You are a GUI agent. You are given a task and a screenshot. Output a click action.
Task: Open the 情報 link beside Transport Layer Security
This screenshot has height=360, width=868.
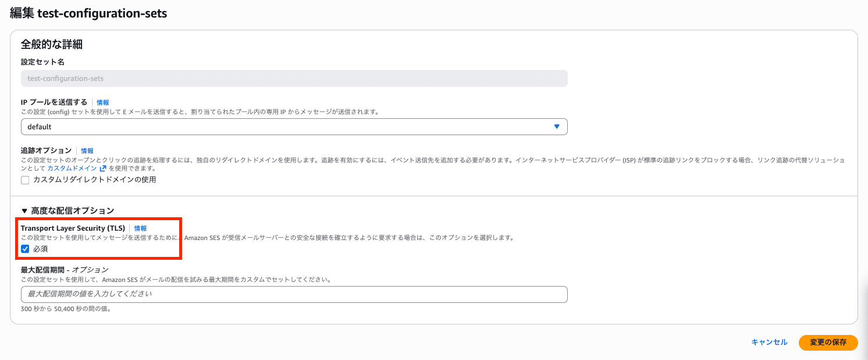pos(140,228)
